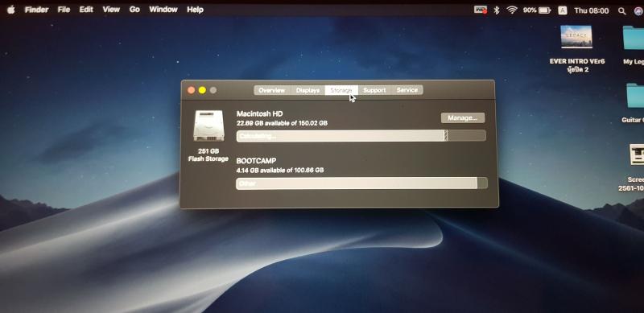Click the Manage... button
644x313 pixels.
coord(462,118)
